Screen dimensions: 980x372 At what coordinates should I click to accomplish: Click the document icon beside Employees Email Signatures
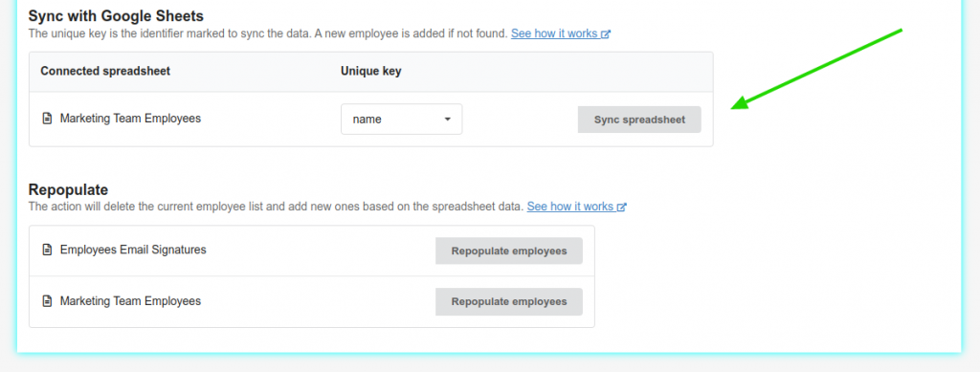[x=47, y=251]
